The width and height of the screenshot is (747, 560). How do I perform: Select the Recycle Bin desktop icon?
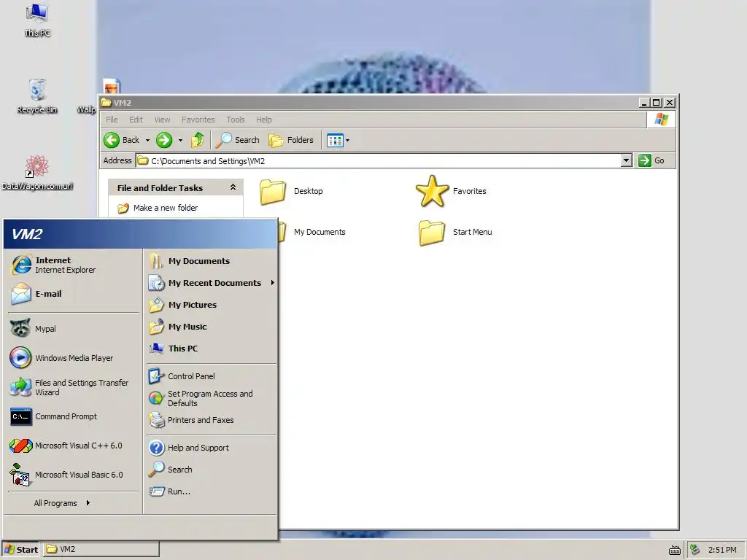pyautogui.click(x=37, y=97)
